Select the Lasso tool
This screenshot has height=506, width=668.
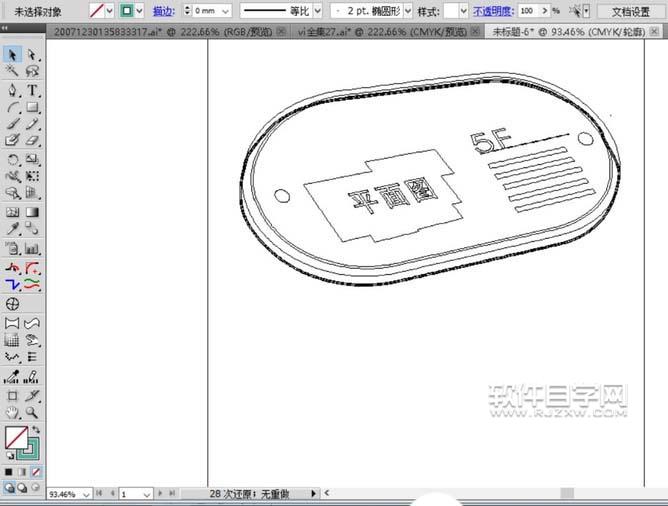click(32, 71)
